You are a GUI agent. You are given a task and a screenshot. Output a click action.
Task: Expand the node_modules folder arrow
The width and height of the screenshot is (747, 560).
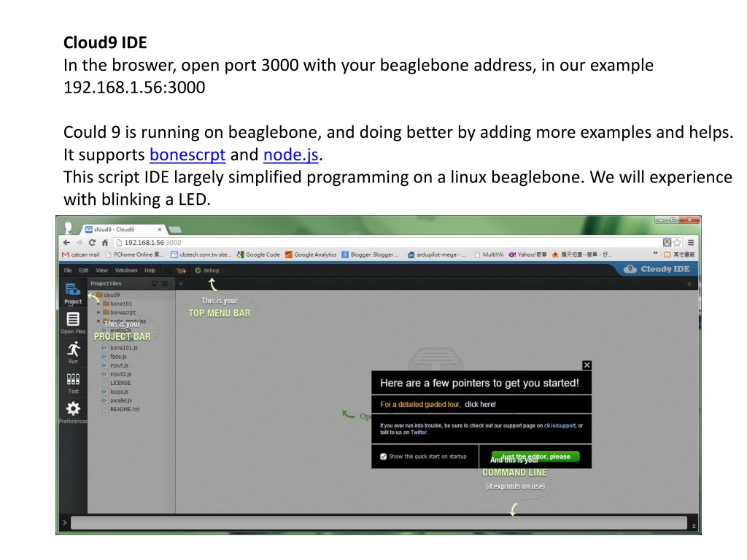coord(98,321)
